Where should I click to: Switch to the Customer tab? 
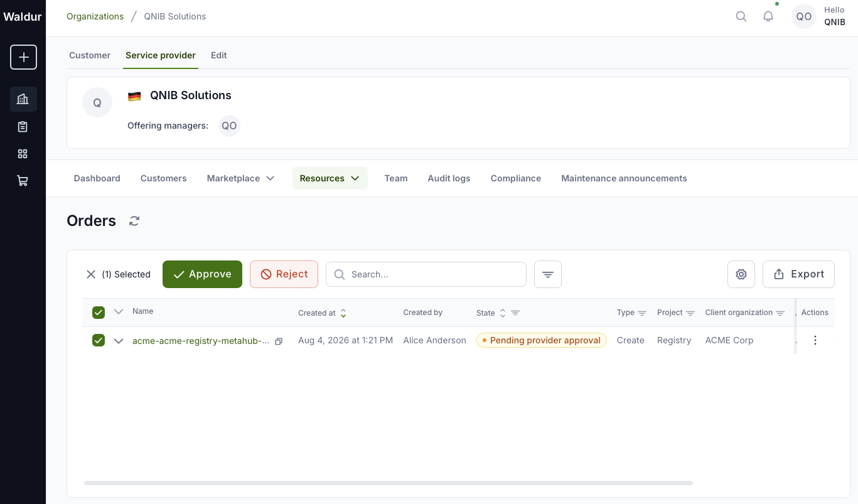tap(90, 55)
